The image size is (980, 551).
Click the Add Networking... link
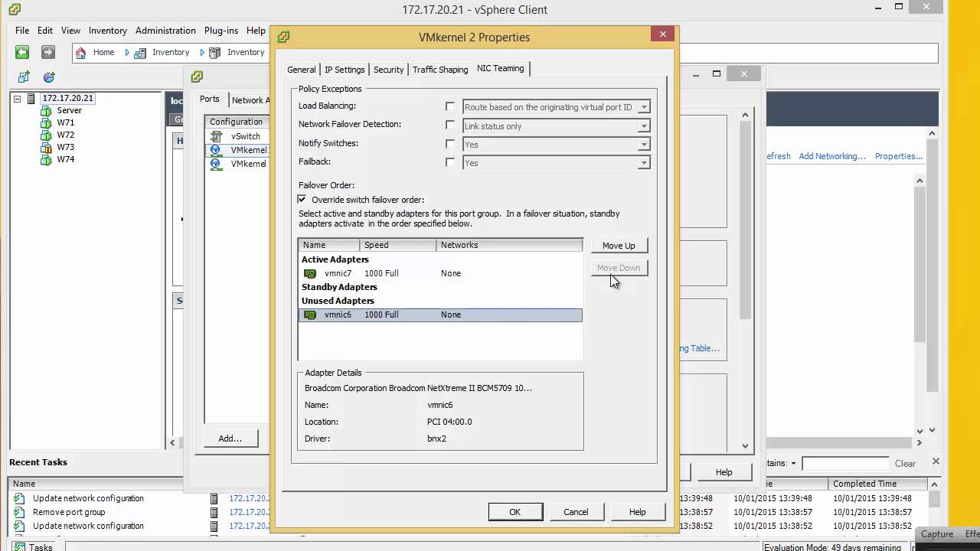[x=832, y=156]
